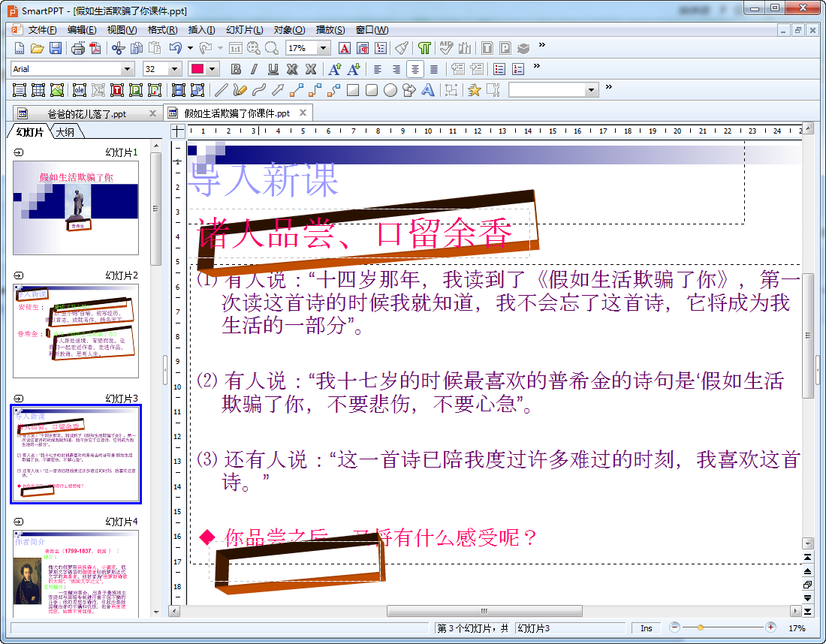Image resolution: width=826 pixels, height=644 pixels.
Task: Toggle italic formatting
Action: tap(255, 69)
